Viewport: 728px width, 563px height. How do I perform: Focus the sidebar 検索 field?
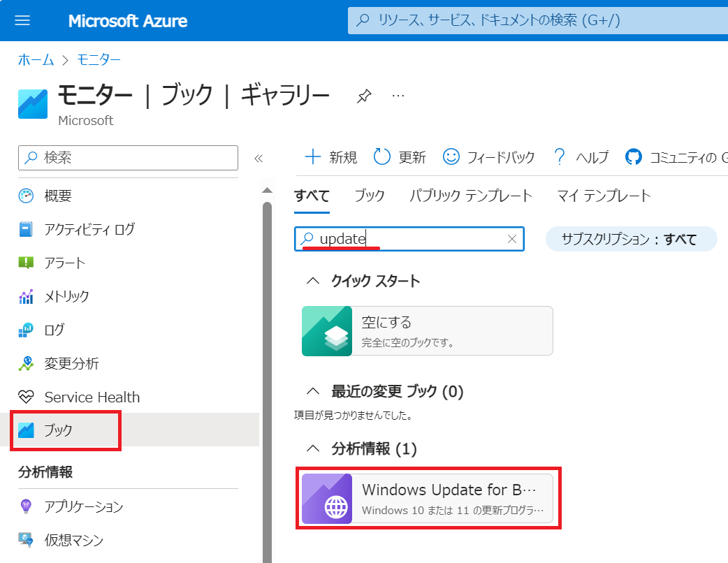128,158
